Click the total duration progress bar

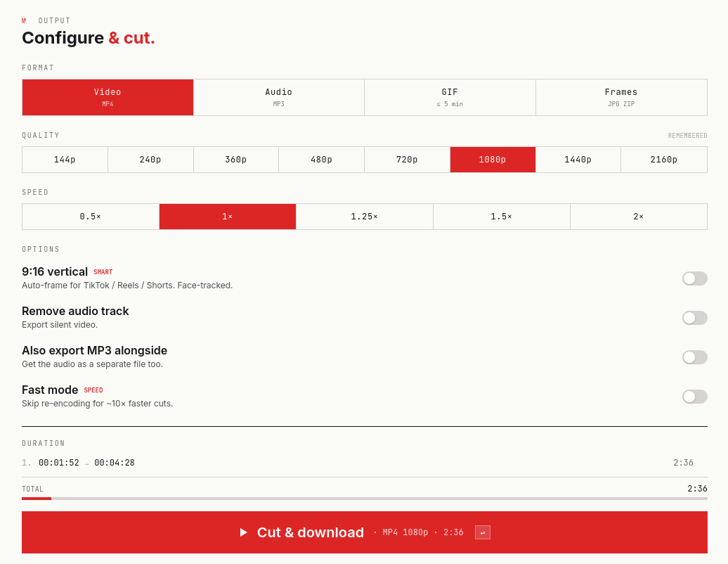tap(365, 499)
